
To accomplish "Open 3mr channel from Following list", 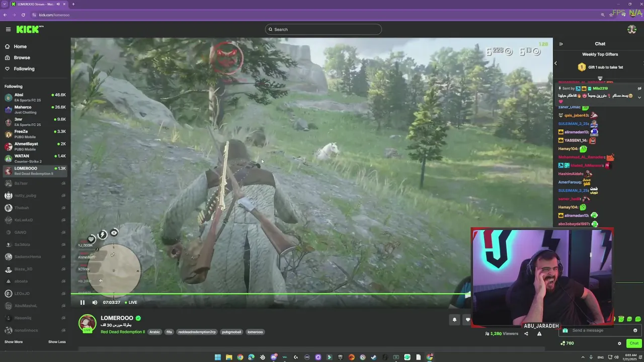I will pyautogui.click(x=35, y=122).
